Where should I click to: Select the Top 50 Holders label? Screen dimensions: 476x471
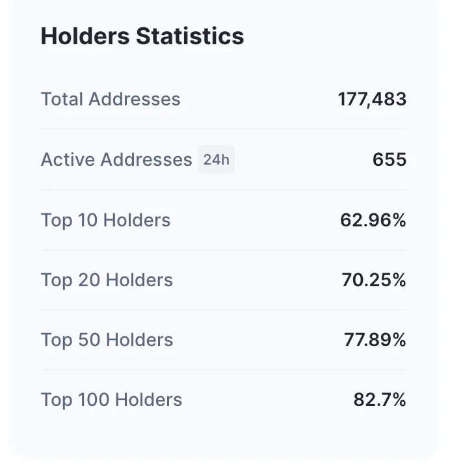point(107,340)
